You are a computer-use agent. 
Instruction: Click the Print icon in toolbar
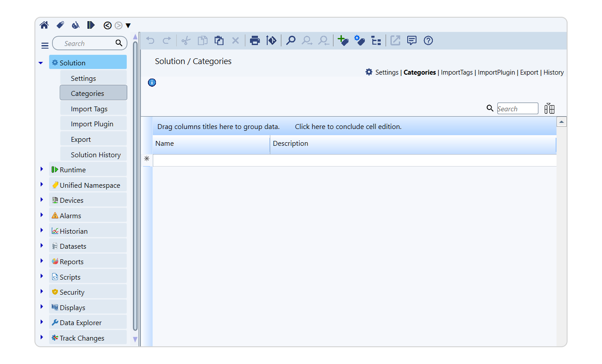255,41
